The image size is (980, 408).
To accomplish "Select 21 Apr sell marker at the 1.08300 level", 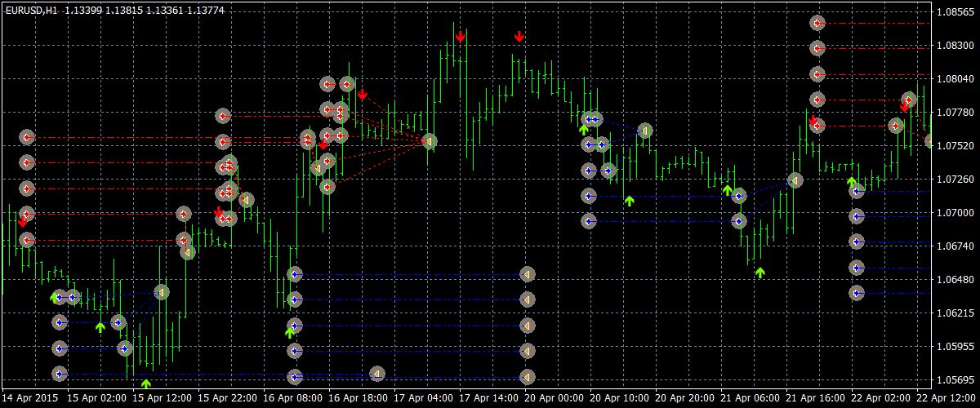I will tap(818, 49).
